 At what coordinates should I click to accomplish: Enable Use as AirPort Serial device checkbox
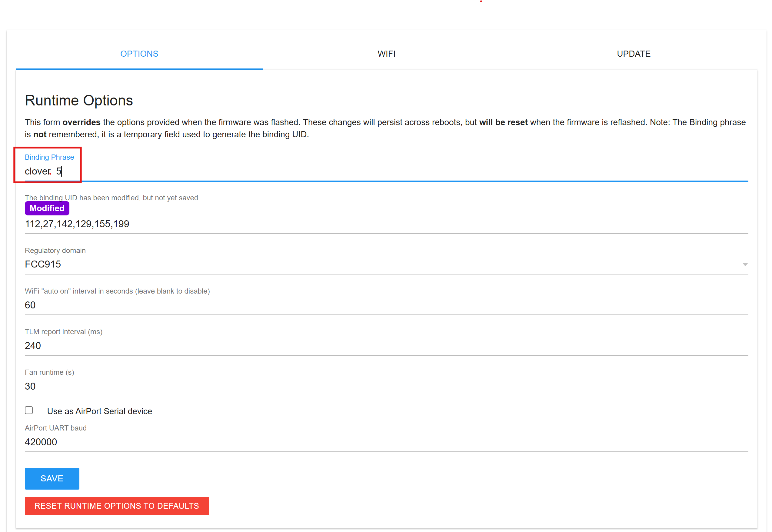coord(29,410)
